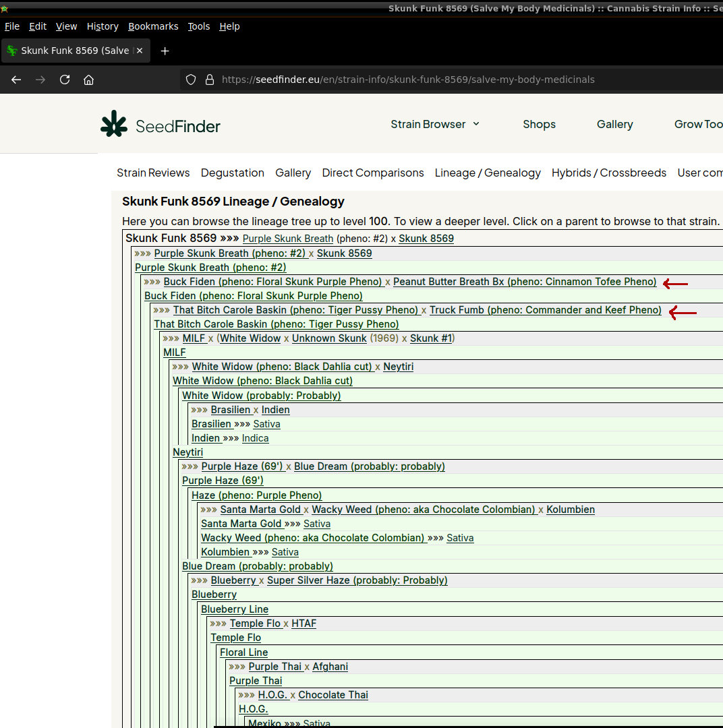Open Peanut Butter Breath Bx link
This screenshot has width=723, height=728.
pyautogui.click(x=525, y=282)
